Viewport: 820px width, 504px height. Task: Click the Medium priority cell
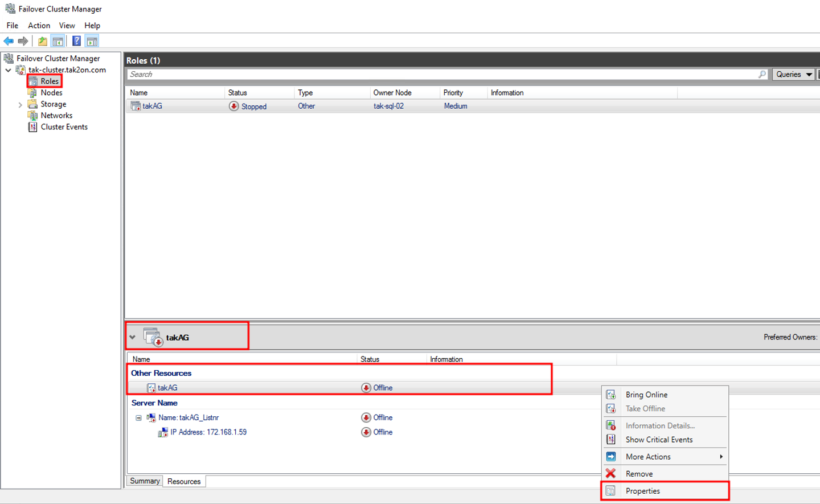[x=456, y=106]
